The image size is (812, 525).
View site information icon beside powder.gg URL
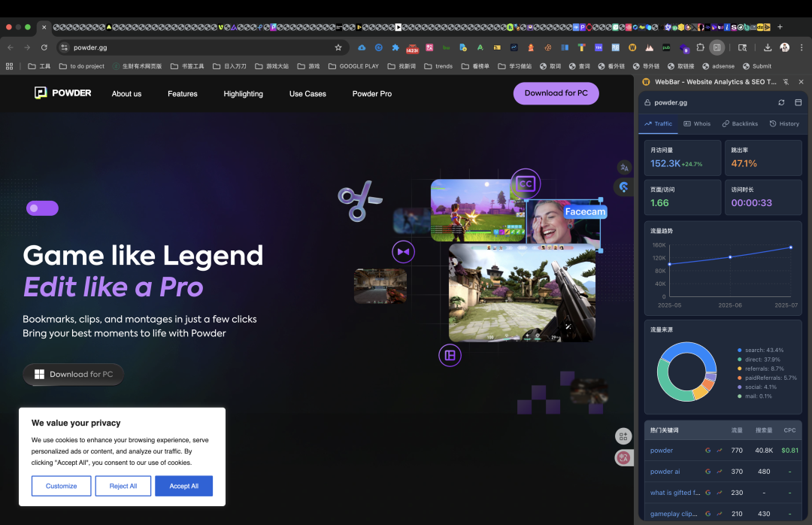coord(64,47)
